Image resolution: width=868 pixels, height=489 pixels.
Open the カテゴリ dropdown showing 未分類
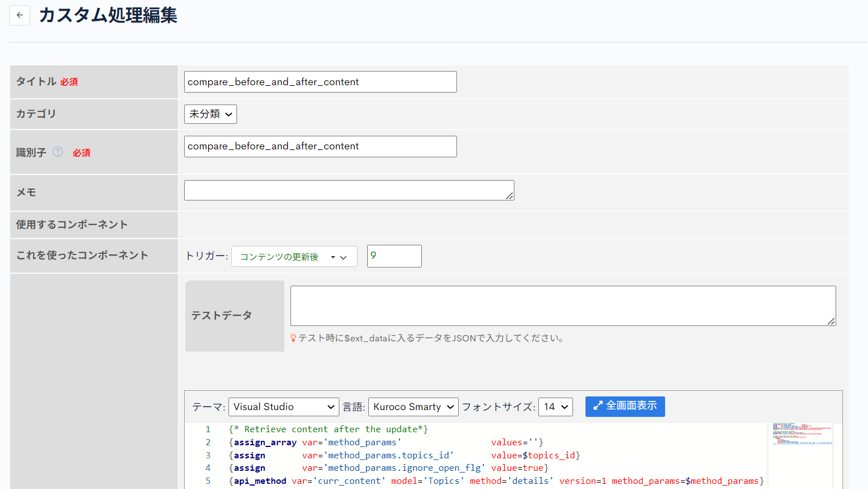pyautogui.click(x=210, y=114)
